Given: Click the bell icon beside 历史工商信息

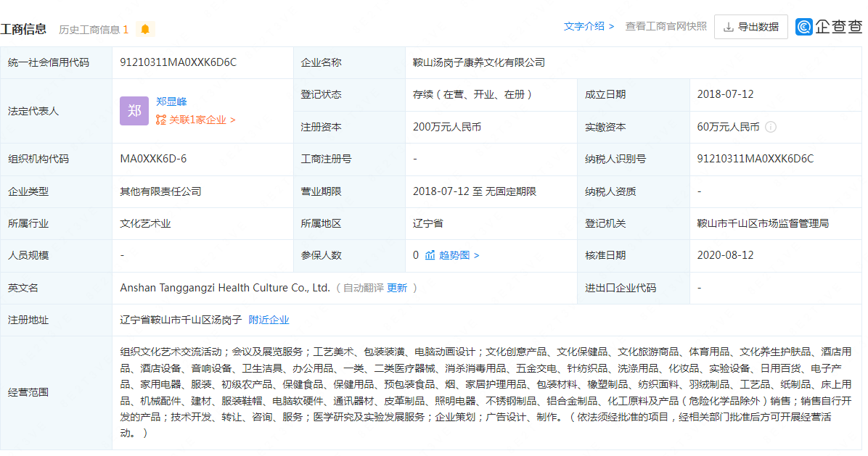Looking at the screenshot, I should pyautogui.click(x=145, y=30).
